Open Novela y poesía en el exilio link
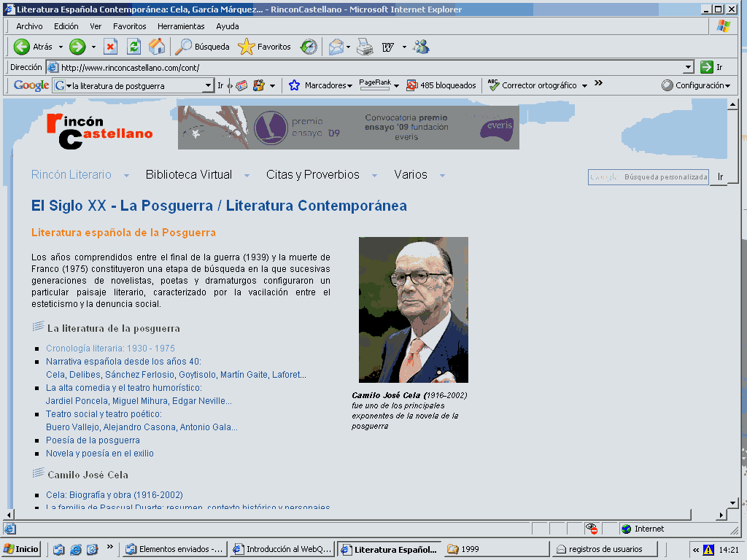Viewport: 747px width, 560px height. 99,454
